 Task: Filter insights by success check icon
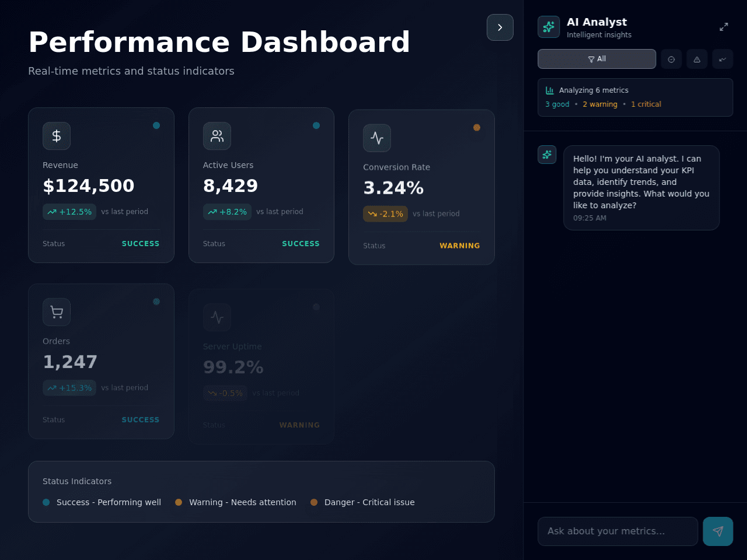pyautogui.click(x=671, y=59)
